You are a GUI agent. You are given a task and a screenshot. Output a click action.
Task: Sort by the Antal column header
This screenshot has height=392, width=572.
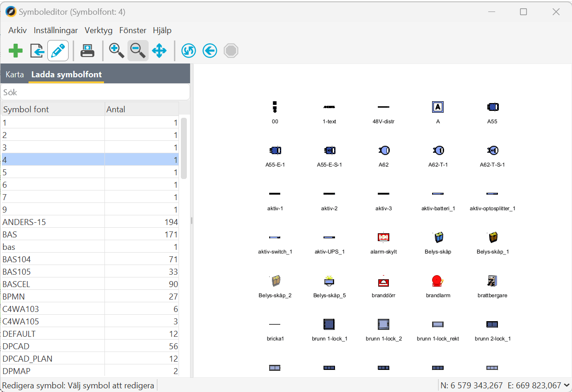(141, 109)
